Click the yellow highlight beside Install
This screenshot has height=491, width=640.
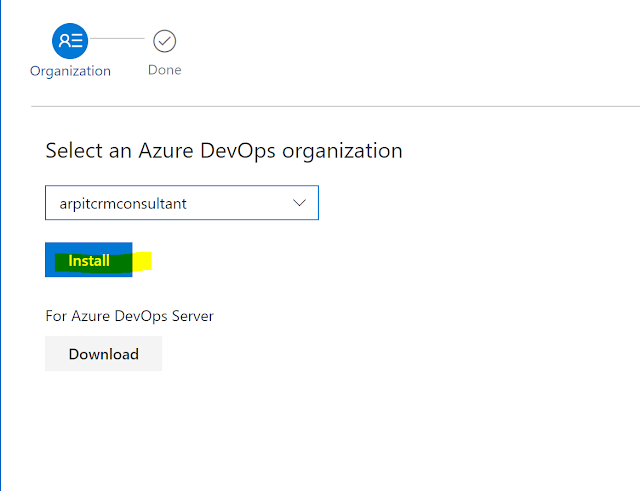tap(142, 261)
